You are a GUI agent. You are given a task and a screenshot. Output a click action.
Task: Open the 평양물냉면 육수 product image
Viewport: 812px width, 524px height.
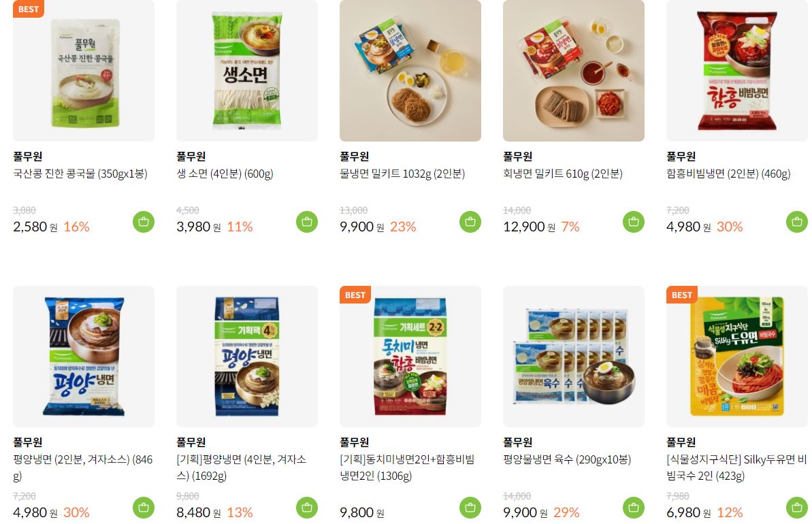574,356
